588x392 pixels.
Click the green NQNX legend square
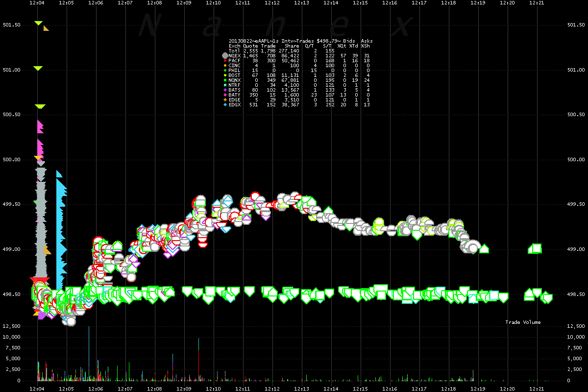point(225,80)
